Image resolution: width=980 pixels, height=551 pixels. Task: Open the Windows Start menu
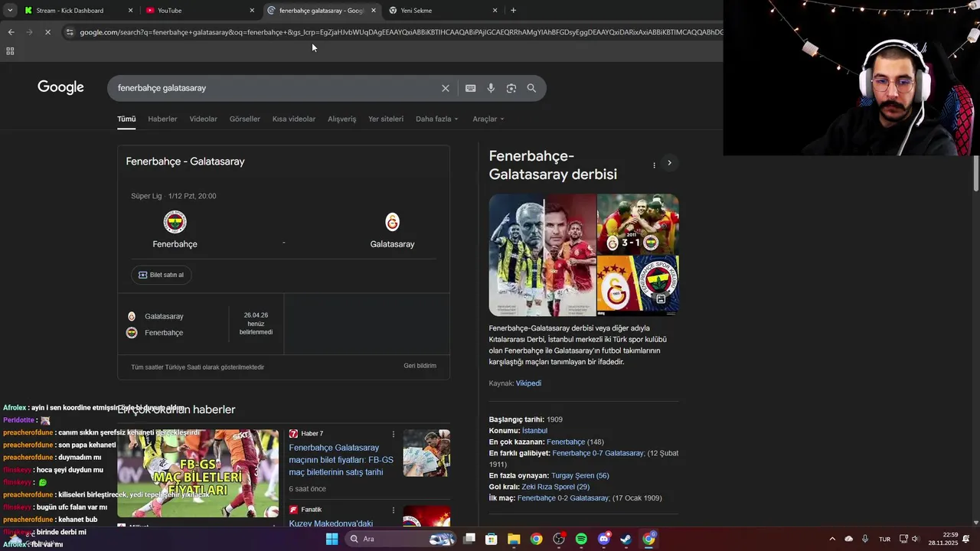click(x=332, y=539)
